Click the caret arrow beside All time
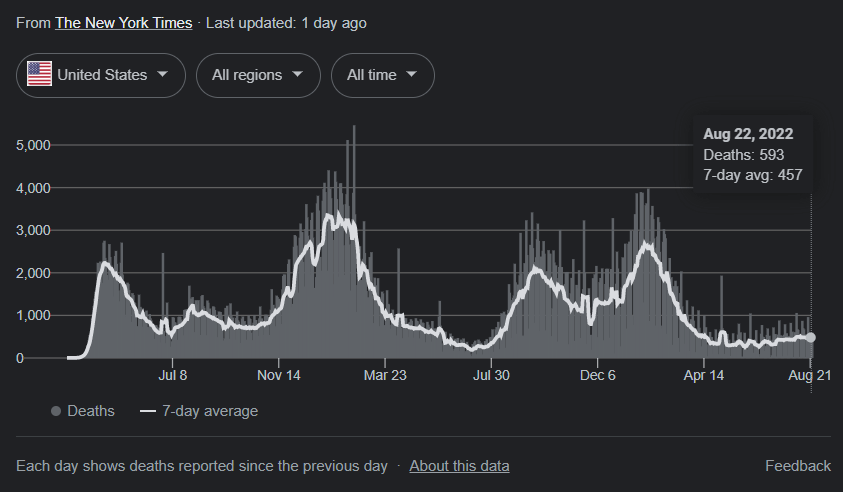The width and height of the screenshot is (843, 492). [x=412, y=75]
